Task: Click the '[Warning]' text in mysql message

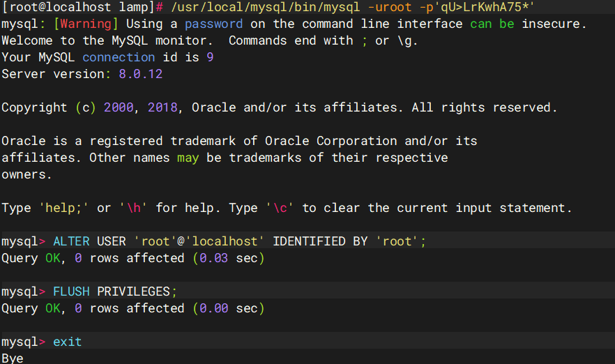Action: pyautogui.click(x=86, y=24)
